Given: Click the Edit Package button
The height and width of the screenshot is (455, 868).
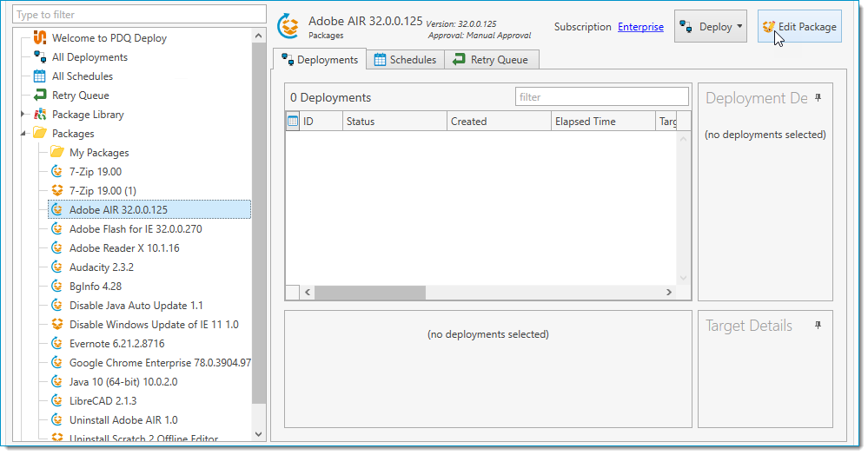Looking at the screenshot, I should tap(799, 27).
